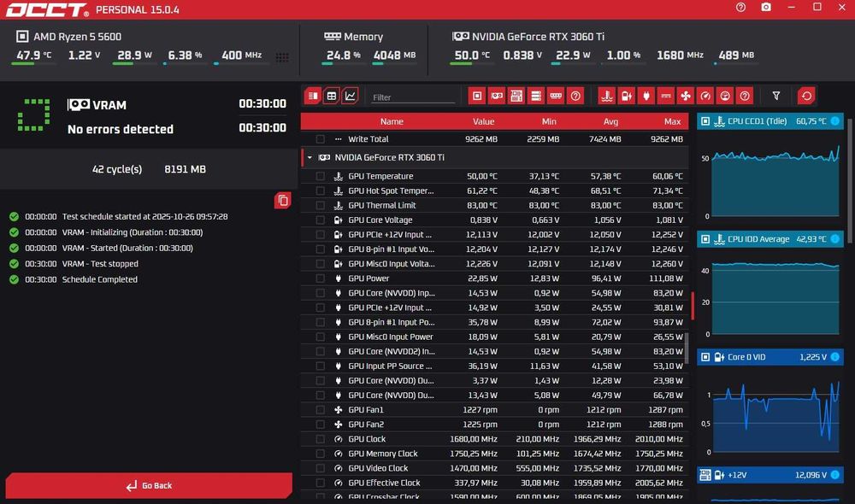
Task: Filter by voltage sensor type icon
Action: point(627,96)
